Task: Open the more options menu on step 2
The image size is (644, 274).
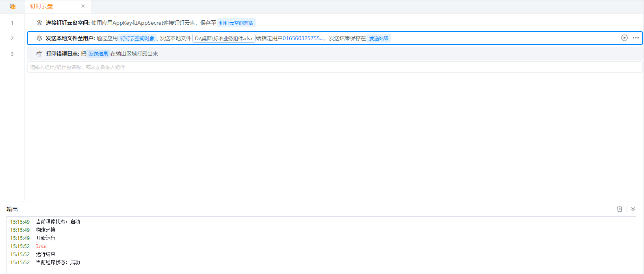Action: [636, 38]
